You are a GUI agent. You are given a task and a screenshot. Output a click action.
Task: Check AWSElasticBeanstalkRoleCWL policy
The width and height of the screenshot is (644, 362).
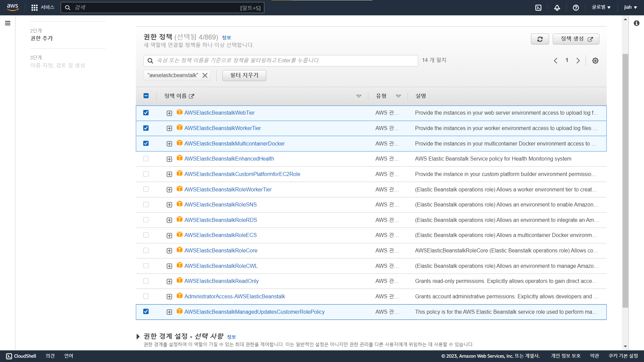146,266
